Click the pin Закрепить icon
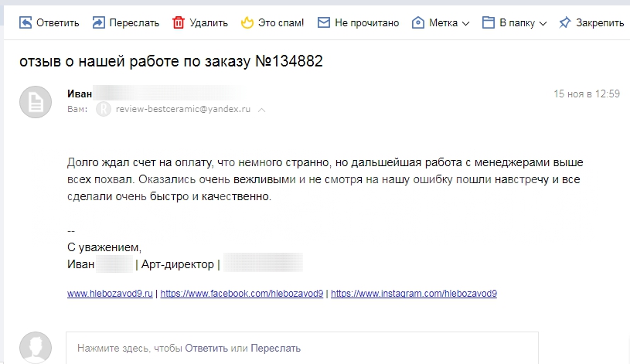 click(x=564, y=22)
